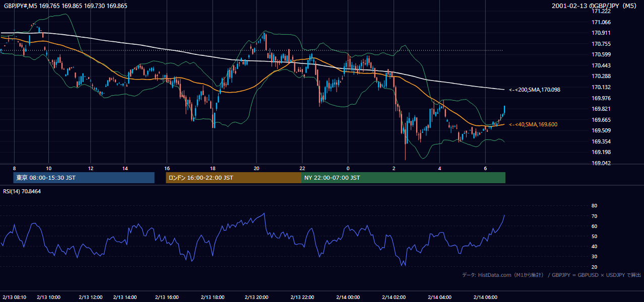This screenshot has height=302, width=644.
Task: Click price level 171.222 on axis
Action: [601, 11]
